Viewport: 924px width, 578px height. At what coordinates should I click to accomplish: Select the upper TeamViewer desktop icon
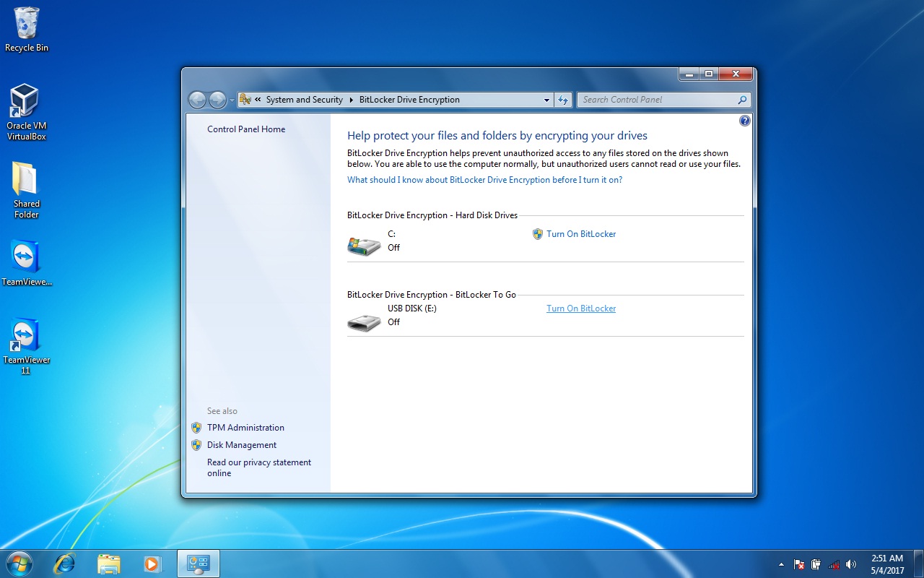pos(26,263)
